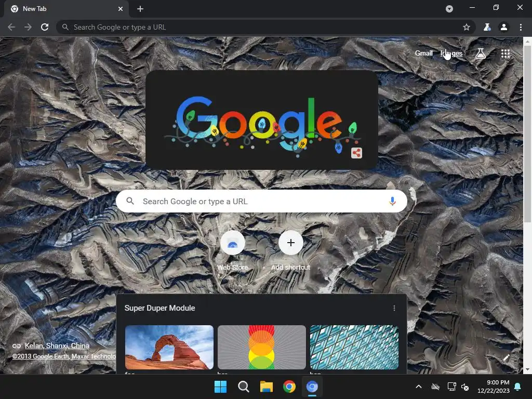The image size is (532, 399).
Task: Select the New Tab tab
Action: pos(66,9)
